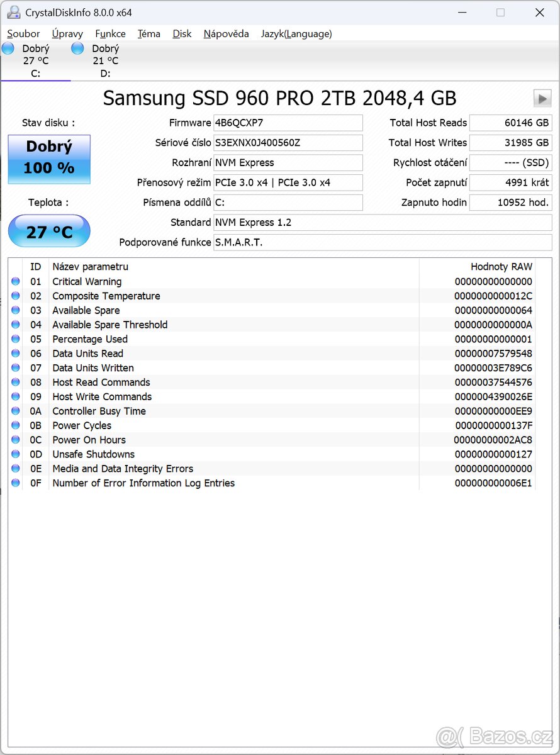Click the raw value 000000000006E1
The height and width of the screenshot is (755, 560).
click(x=493, y=483)
